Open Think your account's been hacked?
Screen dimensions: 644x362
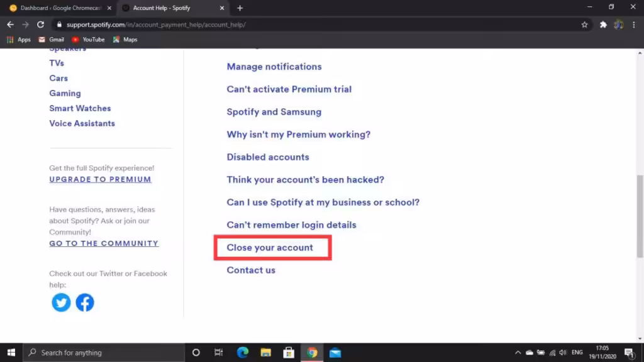306,180
